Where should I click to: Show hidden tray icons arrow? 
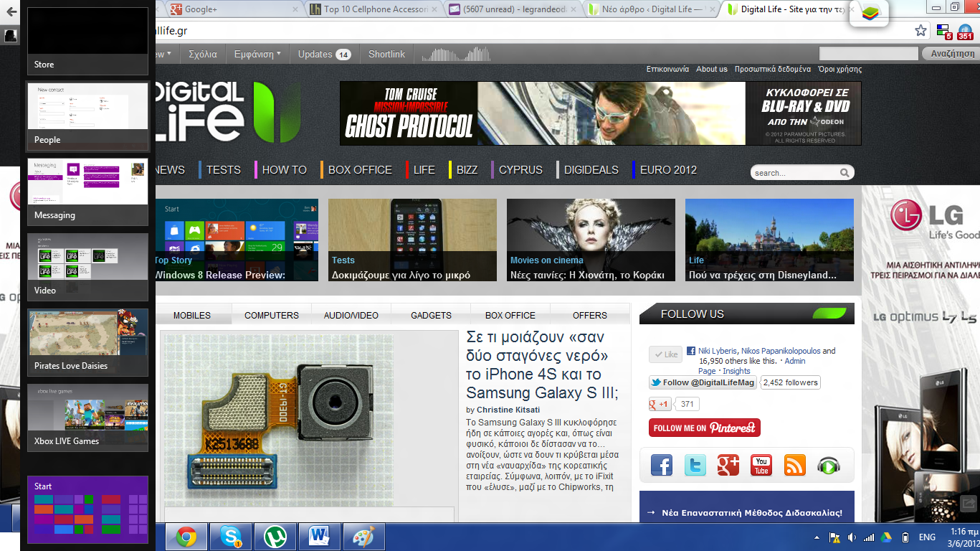(817, 537)
